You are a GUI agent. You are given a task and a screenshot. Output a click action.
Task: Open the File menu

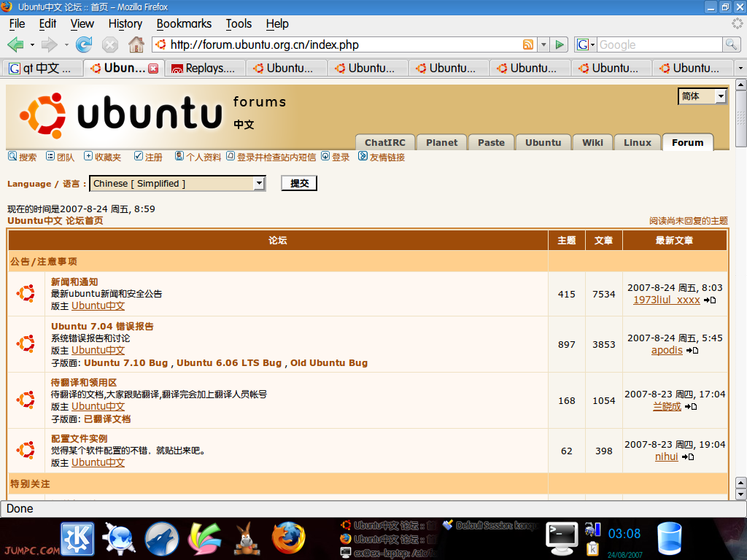tap(18, 24)
